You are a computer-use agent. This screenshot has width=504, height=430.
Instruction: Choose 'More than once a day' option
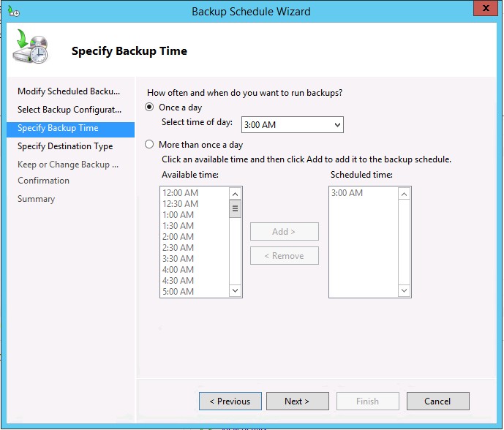[150, 145]
